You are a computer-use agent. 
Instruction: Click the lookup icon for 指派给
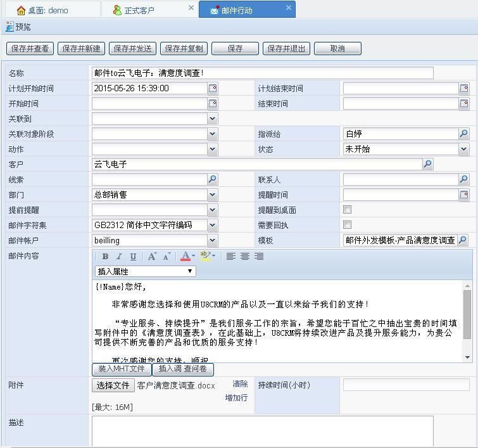(463, 134)
